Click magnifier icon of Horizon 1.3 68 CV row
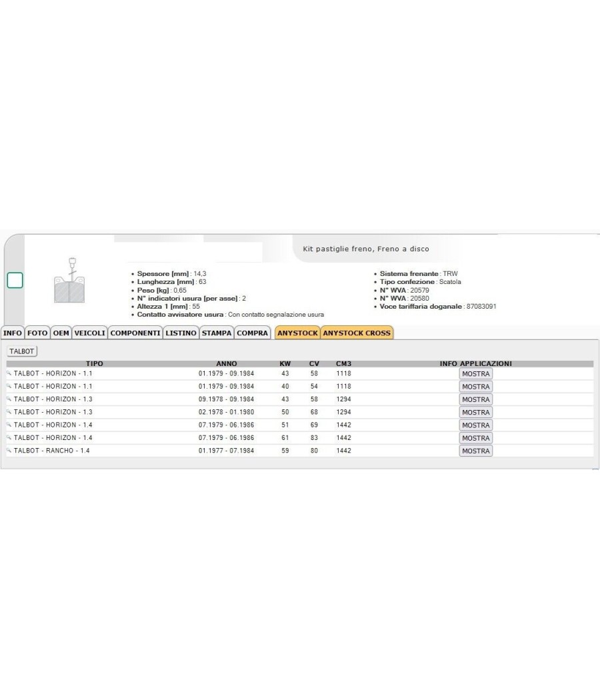This screenshot has width=600, height=700. click(x=9, y=412)
